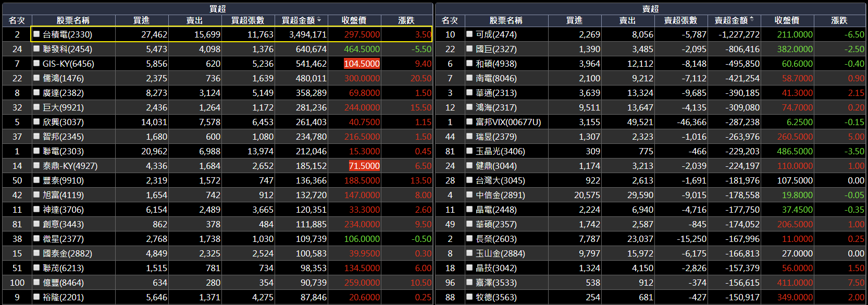Select stock name 豐泰(9910)
Screen dimensions: 868x305
click(63, 180)
